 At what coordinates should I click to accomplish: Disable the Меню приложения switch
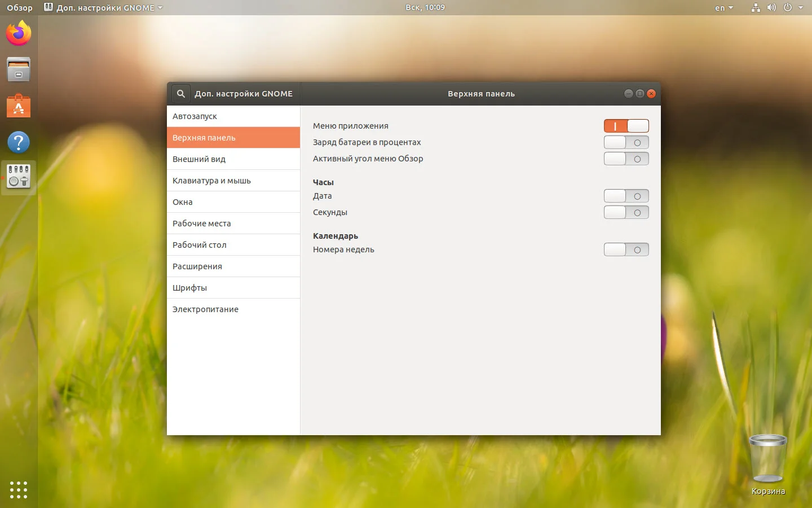[626, 126]
